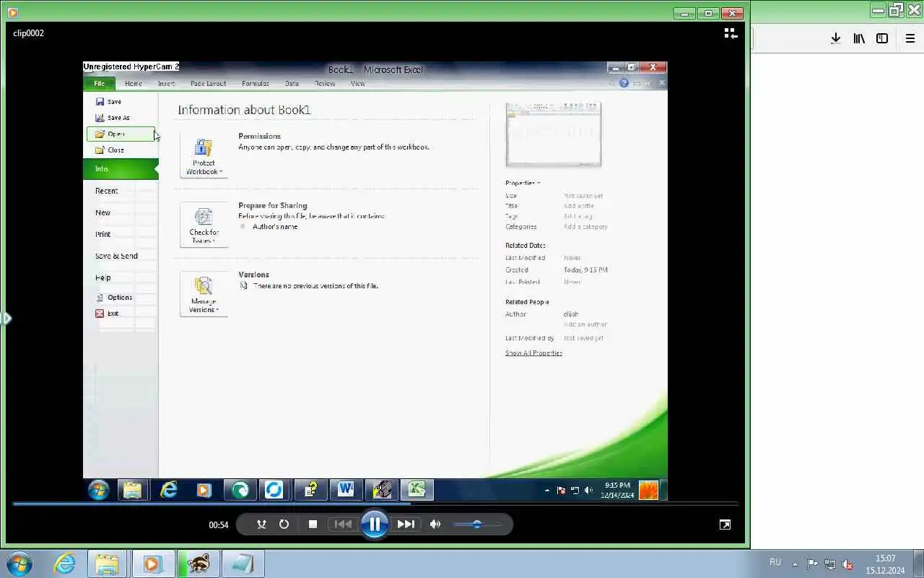Switch to Insert tab in recorded Excel

[166, 84]
